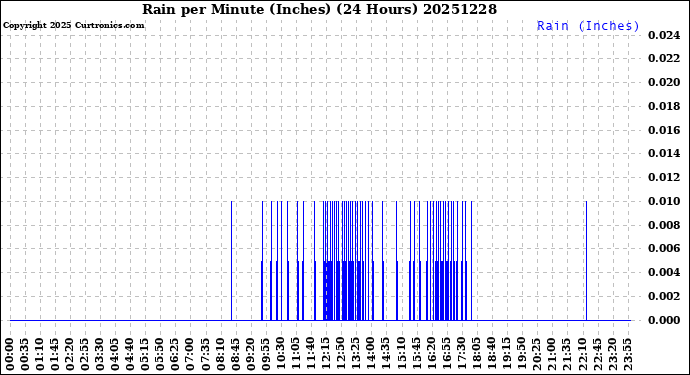Image resolution: width=690 pixels, height=375 pixels.
Task: Click the 05:50 time axis label
Action: (x=161, y=355)
